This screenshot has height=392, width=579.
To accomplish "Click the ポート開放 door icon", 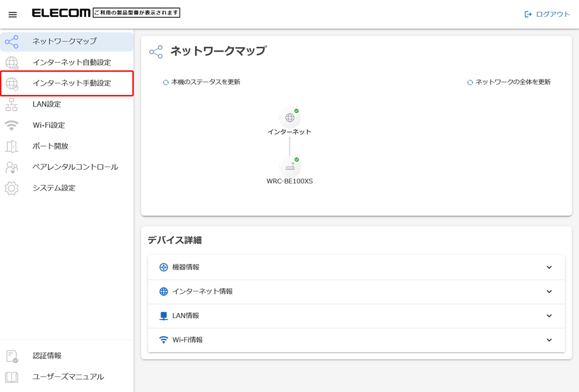I will [x=12, y=146].
